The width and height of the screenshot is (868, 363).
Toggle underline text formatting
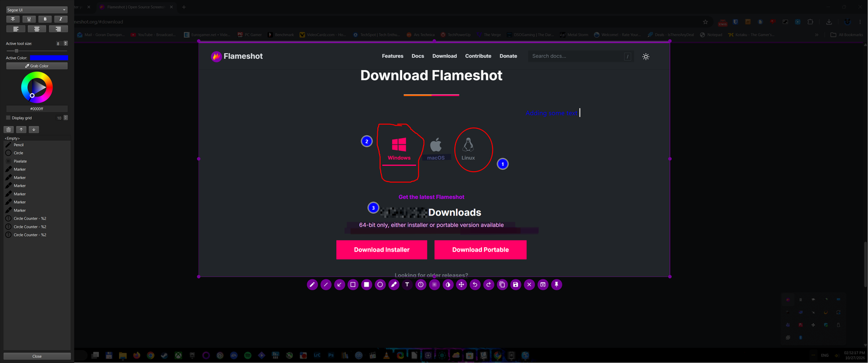tap(29, 19)
